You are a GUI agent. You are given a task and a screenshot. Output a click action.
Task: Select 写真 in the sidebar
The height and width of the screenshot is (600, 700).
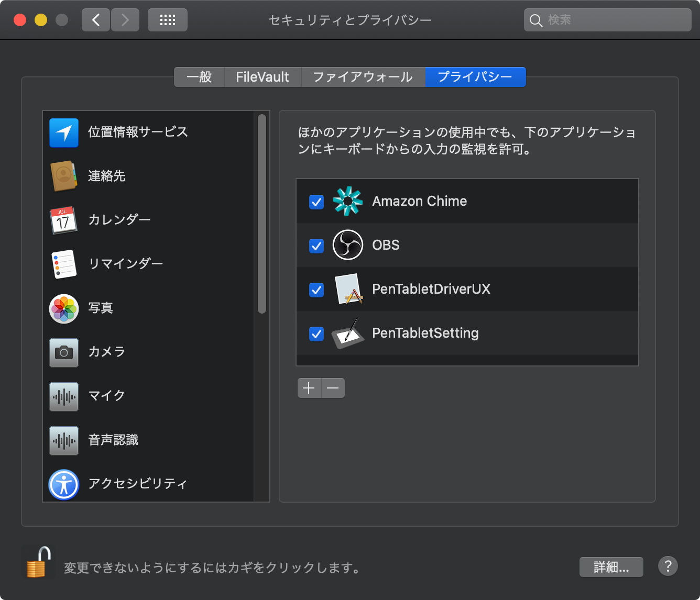[x=101, y=308]
